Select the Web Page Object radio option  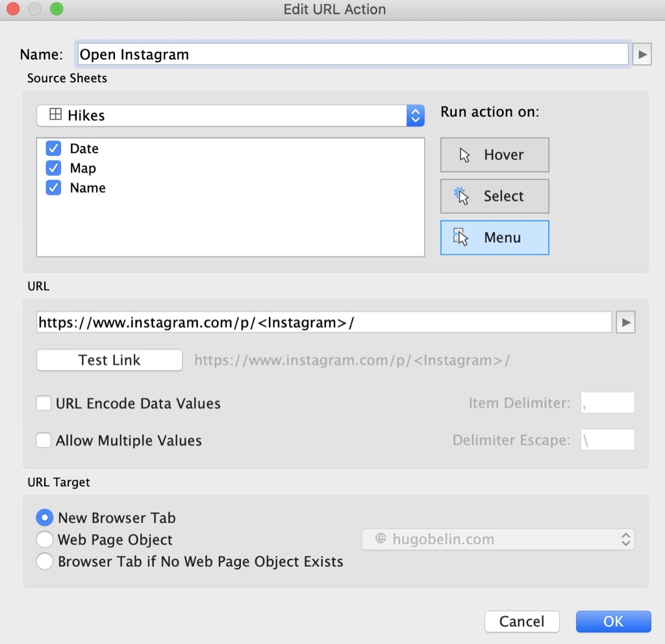coord(45,539)
